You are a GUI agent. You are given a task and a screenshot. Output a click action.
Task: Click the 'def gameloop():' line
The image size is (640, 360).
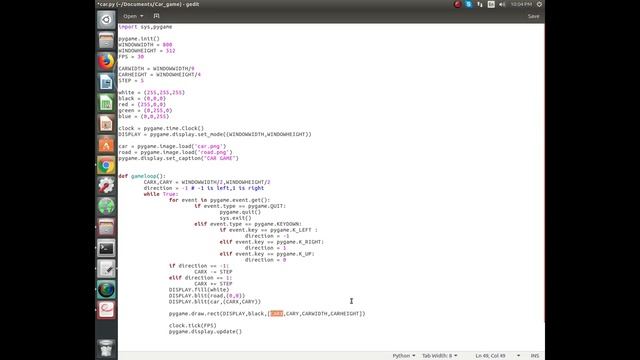[x=142, y=176]
